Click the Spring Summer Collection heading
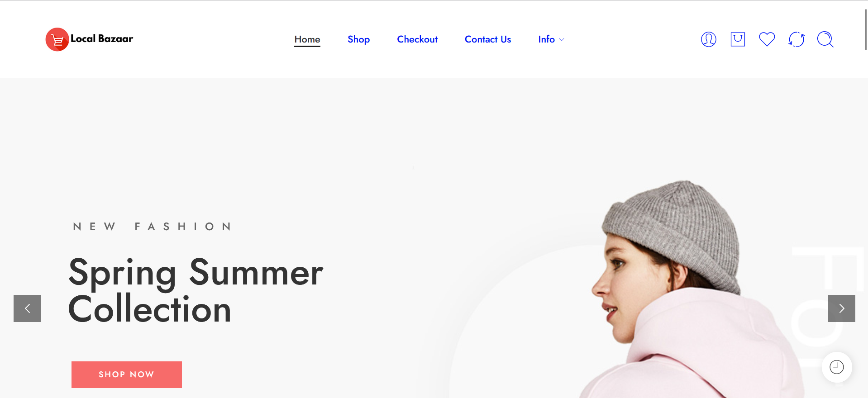Screen dimensions: 868x398 tap(196, 290)
